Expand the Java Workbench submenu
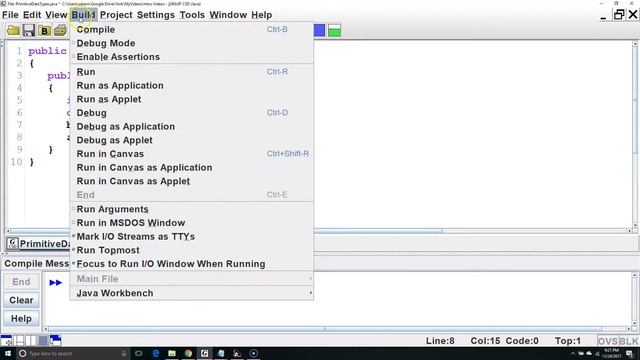The width and height of the screenshot is (640, 360). tap(191, 293)
